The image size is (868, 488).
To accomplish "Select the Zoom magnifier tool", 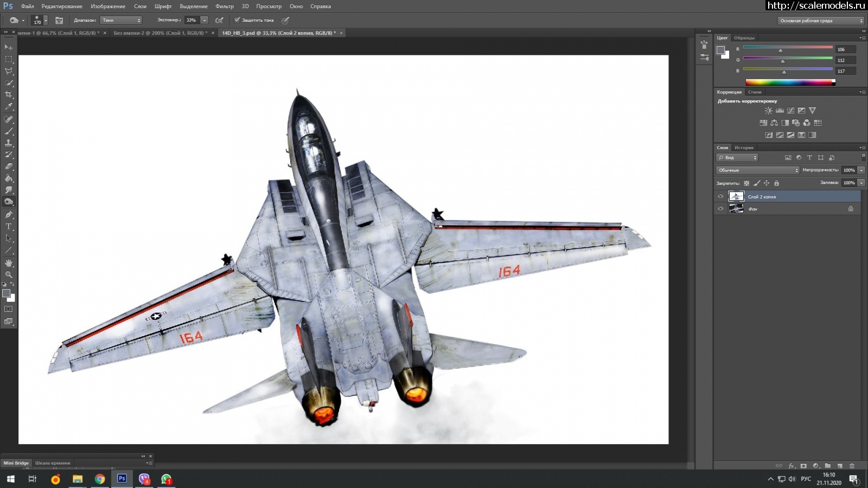I will pos(9,275).
